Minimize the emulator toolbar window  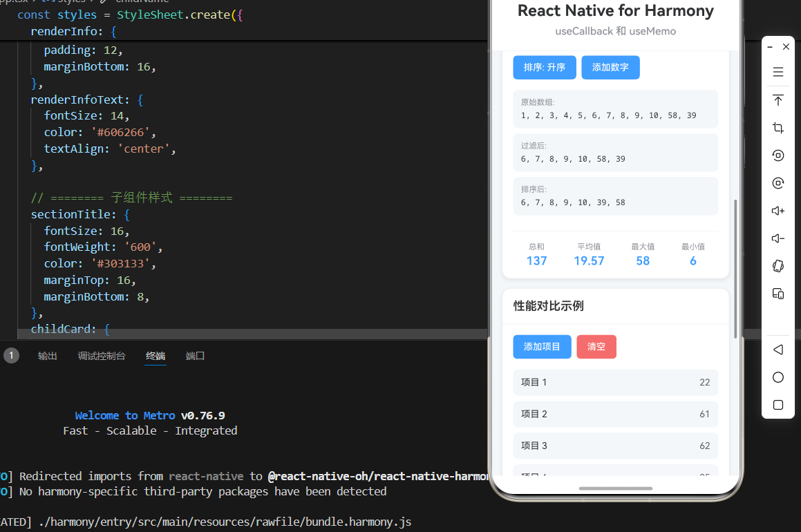point(770,47)
